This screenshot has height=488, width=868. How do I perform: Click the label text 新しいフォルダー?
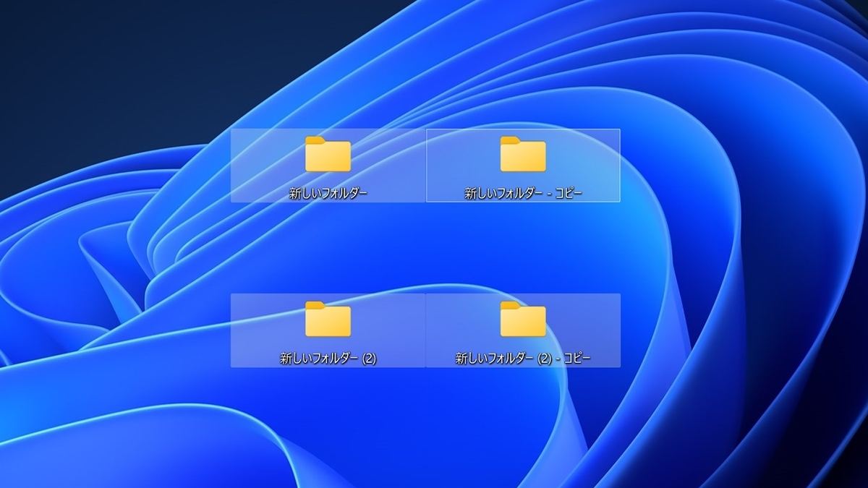(328, 193)
